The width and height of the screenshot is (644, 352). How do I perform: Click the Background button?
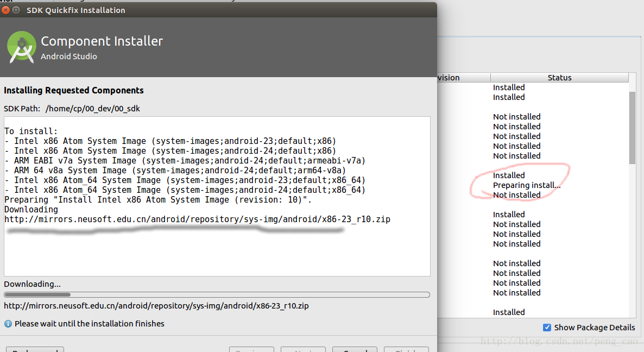(x=35, y=349)
